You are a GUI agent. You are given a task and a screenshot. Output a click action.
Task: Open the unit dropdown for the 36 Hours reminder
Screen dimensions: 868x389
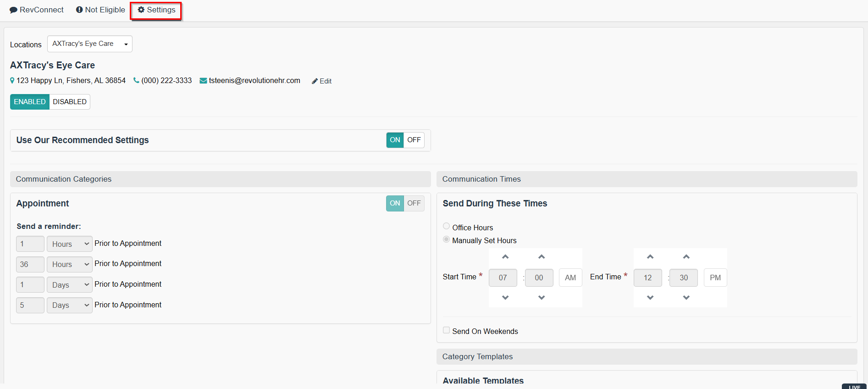[70, 264]
